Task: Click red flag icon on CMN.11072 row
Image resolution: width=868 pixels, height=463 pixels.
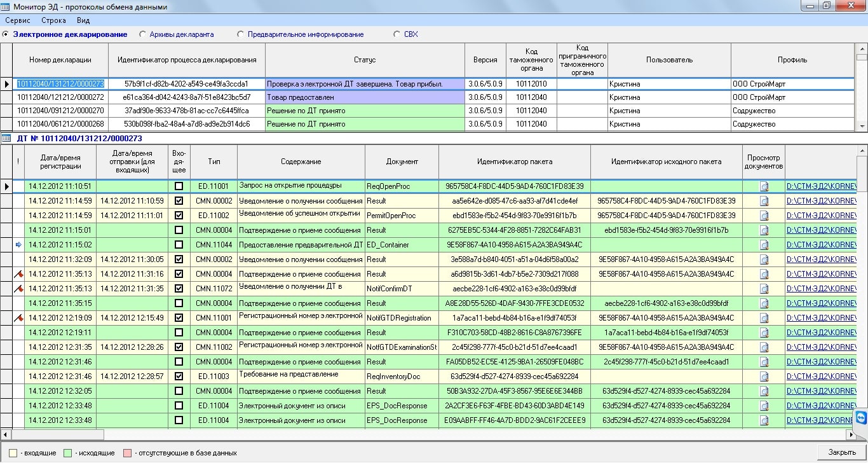Action: point(18,288)
